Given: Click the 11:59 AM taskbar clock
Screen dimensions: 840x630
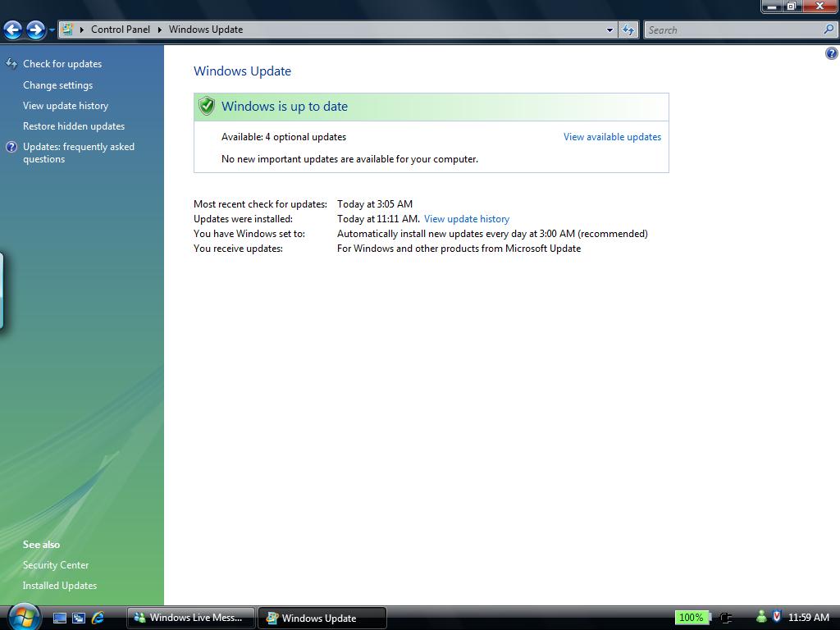Looking at the screenshot, I should 808,617.
